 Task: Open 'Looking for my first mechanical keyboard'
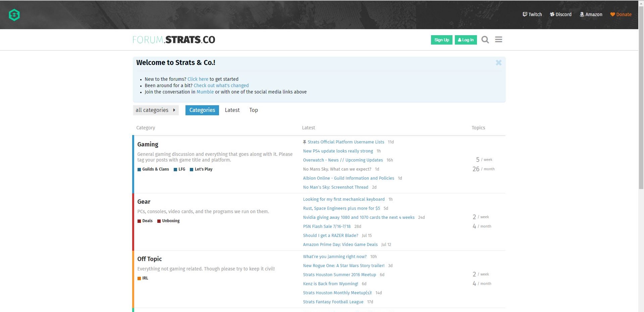[x=344, y=199]
